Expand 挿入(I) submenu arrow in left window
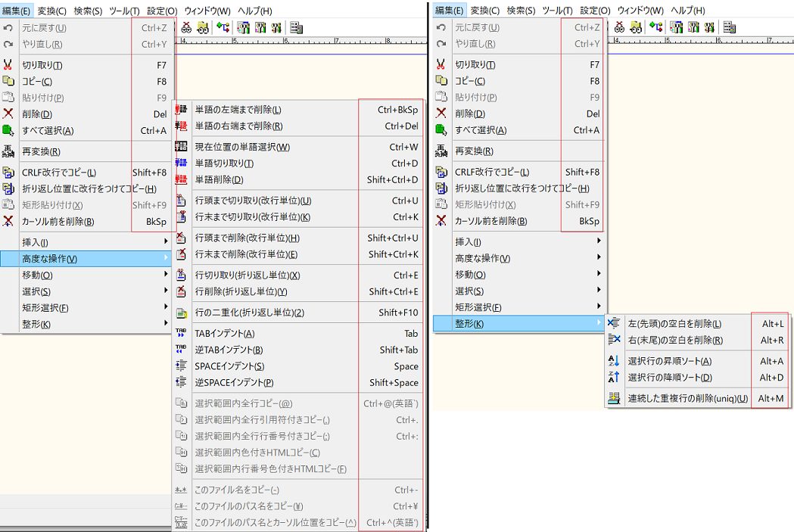 [x=166, y=241]
